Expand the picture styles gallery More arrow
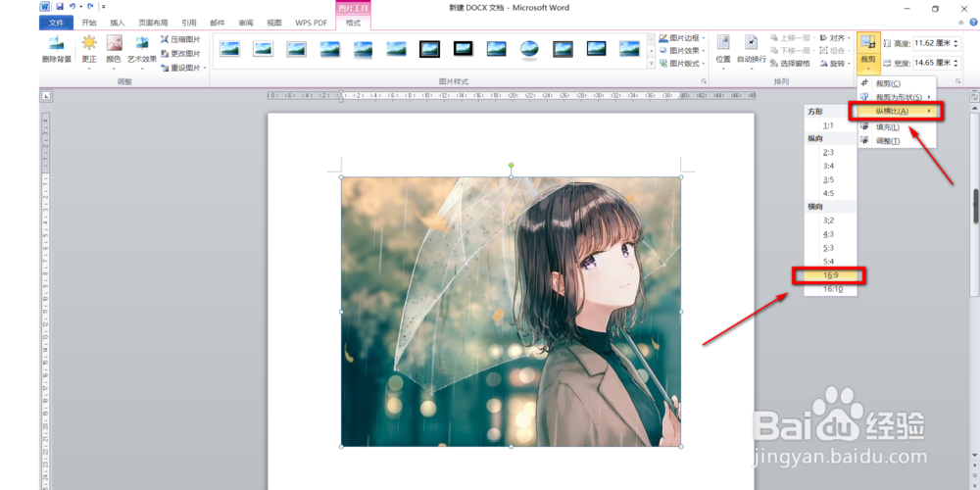The image size is (980, 490). tap(652, 64)
